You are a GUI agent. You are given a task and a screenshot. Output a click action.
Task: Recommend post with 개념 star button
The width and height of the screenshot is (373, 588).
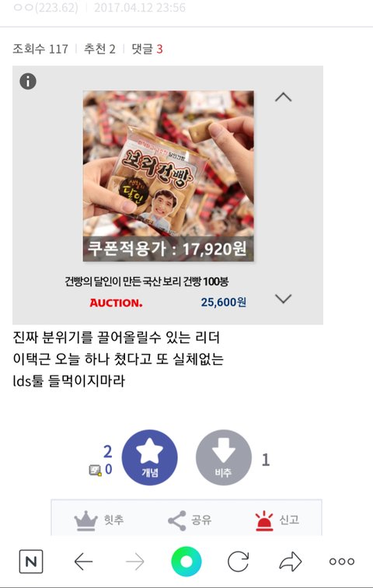tap(150, 457)
